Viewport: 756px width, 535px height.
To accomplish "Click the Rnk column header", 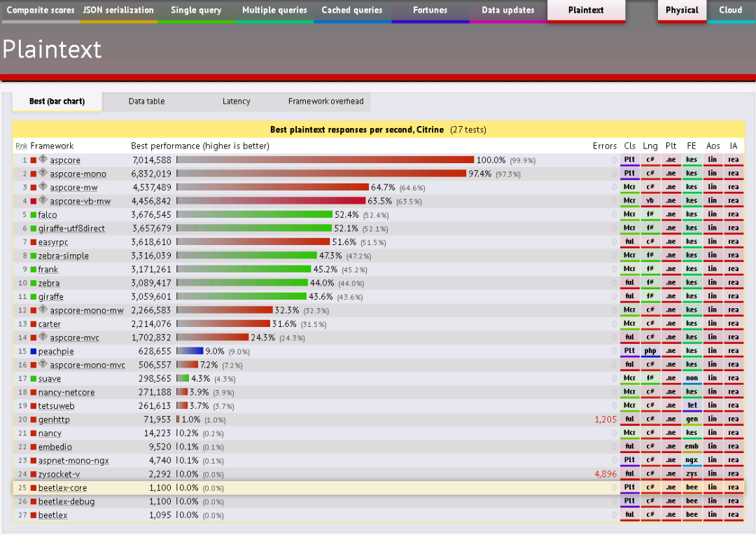I will (x=21, y=146).
